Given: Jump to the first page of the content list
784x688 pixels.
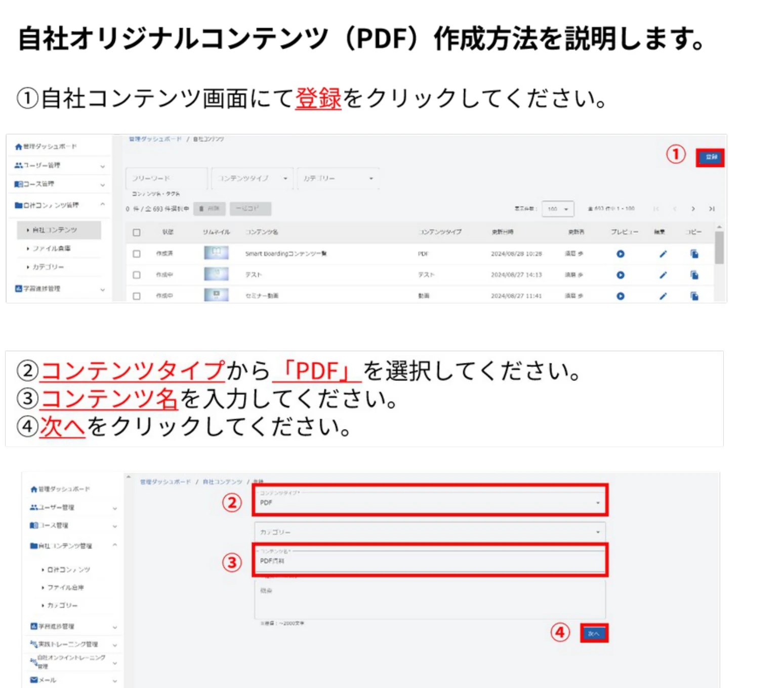Looking at the screenshot, I should tap(656, 209).
